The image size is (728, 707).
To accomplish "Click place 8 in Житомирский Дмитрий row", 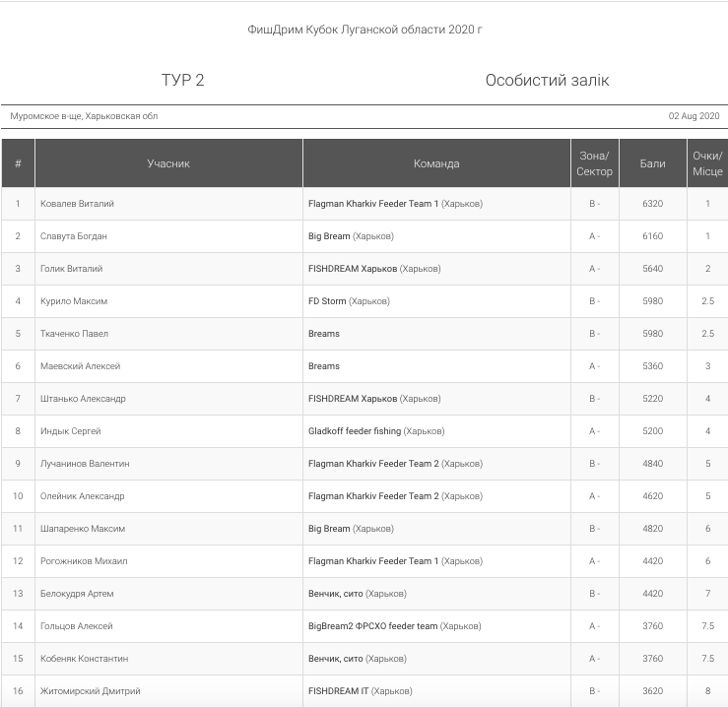I will pyautogui.click(x=707, y=691).
